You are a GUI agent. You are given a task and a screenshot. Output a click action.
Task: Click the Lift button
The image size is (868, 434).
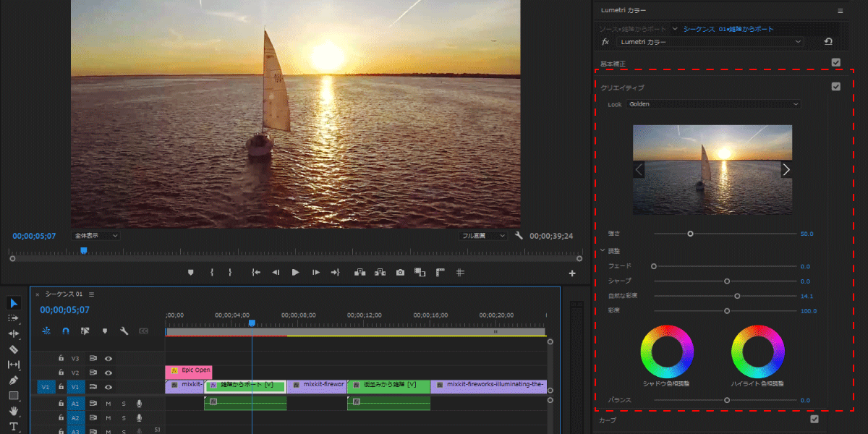pyautogui.click(x=359, y=273)
